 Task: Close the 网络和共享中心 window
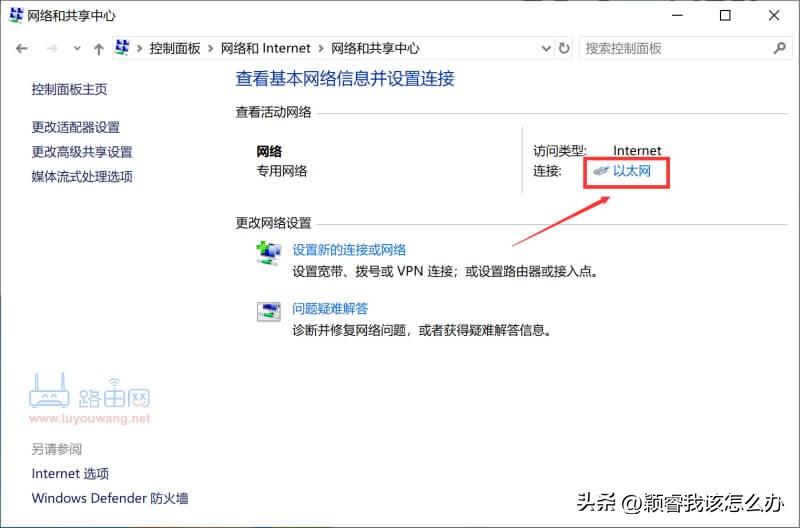pyautogui.click(x=774, y=15)
